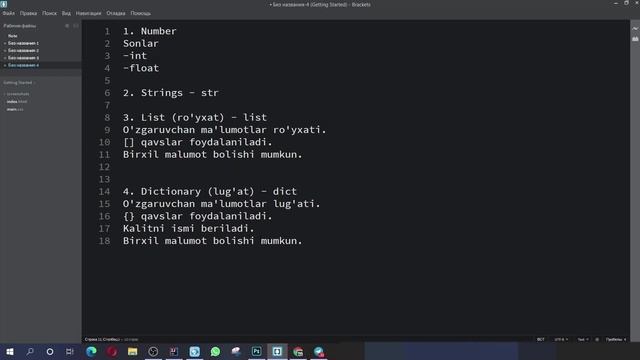Open the Windows Start menu
640x360 pixels.
(10, 351)
